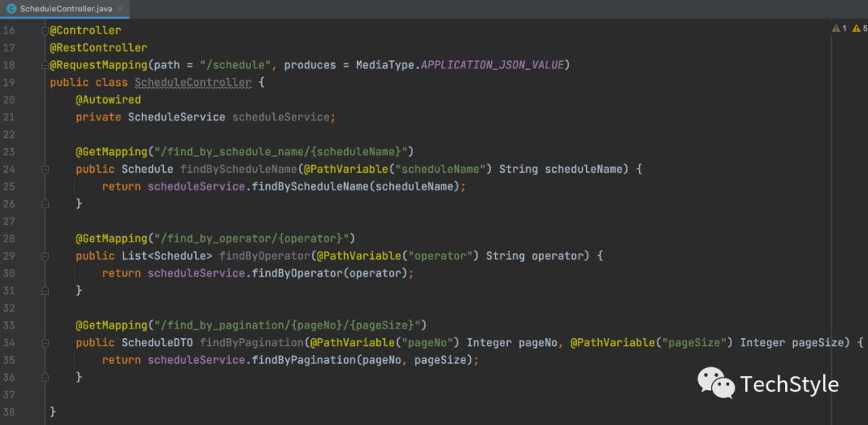Click line number 37 in the gutter
This screenshot has width=868, height=425.
(x=9, y=394)
